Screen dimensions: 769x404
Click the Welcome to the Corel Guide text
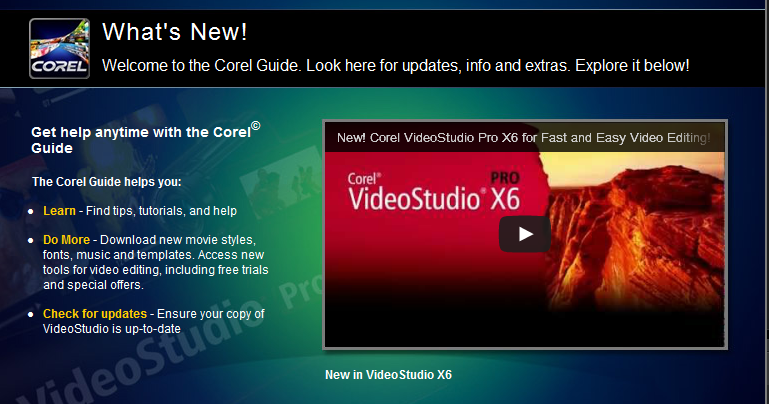click(x=395, y=66)
